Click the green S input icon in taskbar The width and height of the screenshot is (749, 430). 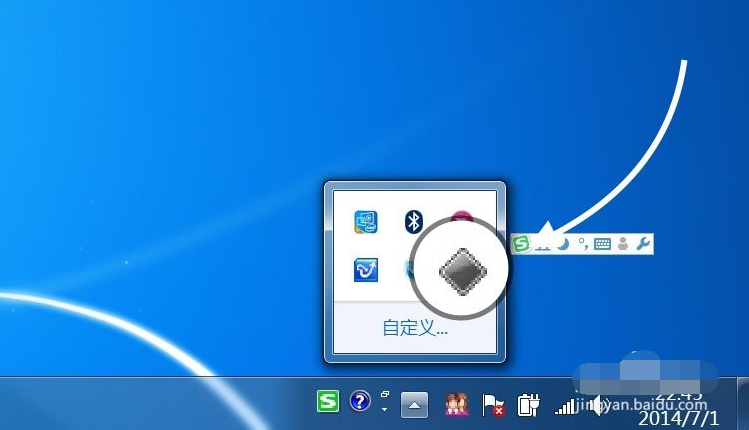click(x=328, y=402)
